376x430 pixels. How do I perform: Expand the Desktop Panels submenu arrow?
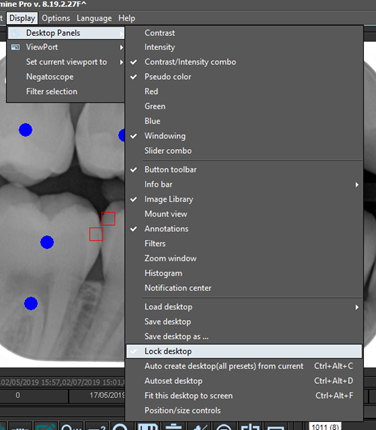click(121, 33)
